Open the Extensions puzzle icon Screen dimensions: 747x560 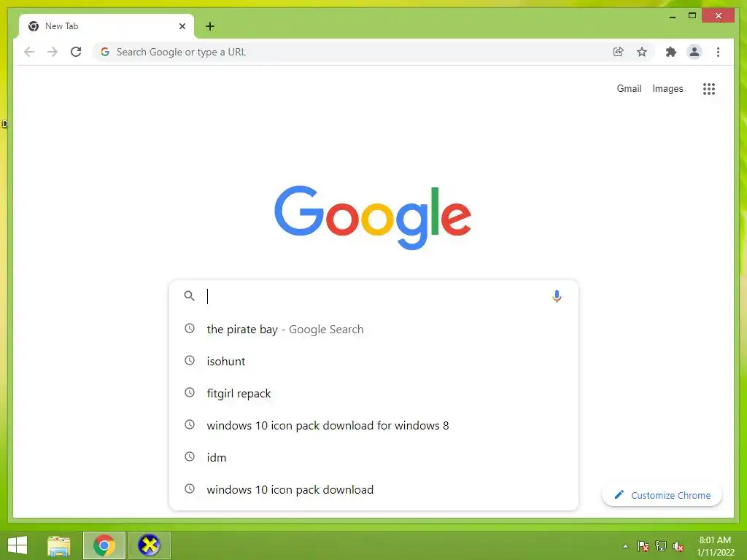pos(671,52)
